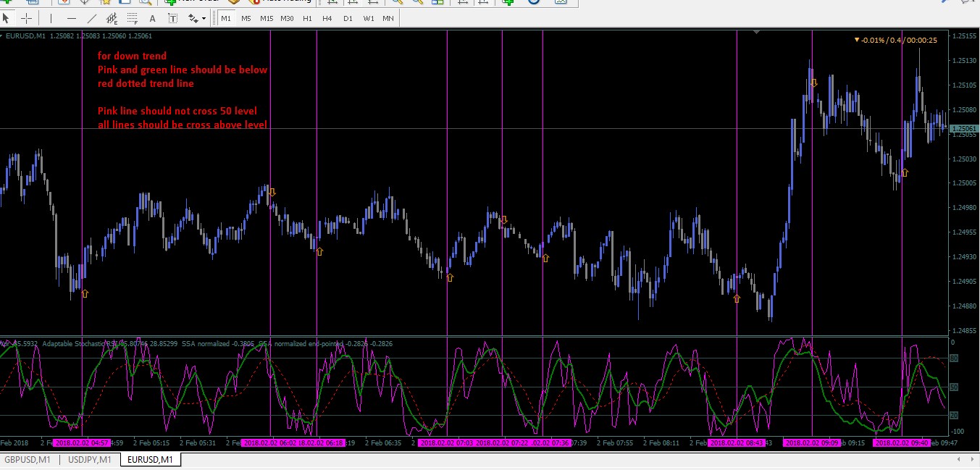Select the Cursor arrow tool

7,18
